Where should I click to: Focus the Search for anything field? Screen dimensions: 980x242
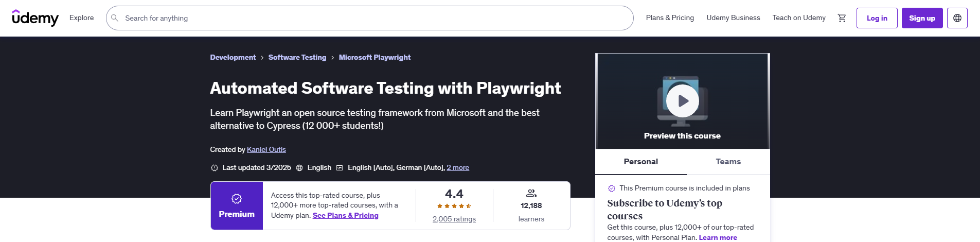tap(369, 18)
